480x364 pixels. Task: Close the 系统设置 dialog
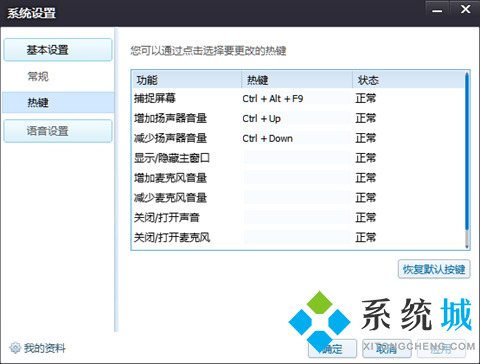(465, 10)
